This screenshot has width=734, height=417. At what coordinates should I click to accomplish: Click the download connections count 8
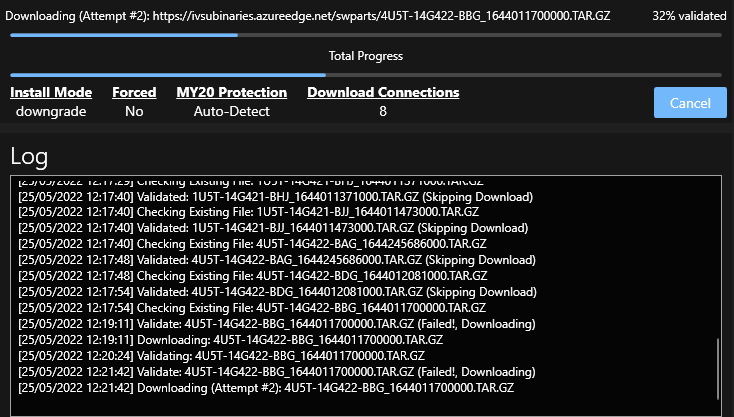click(383, 111)
